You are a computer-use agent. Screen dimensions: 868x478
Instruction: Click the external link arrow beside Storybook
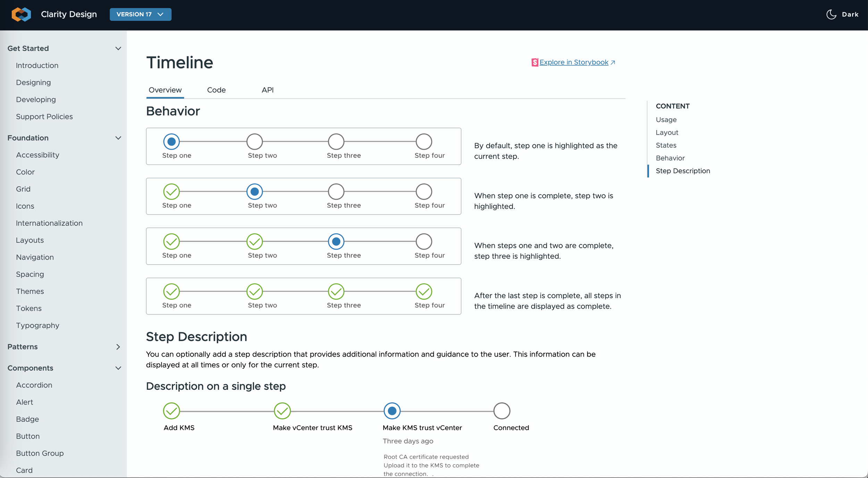click(x=613, y=62)
